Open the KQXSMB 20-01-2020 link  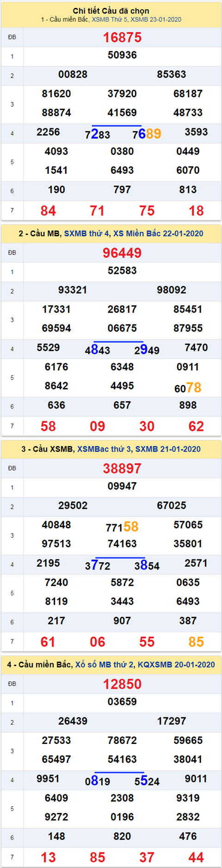click(x=176, y=665)
